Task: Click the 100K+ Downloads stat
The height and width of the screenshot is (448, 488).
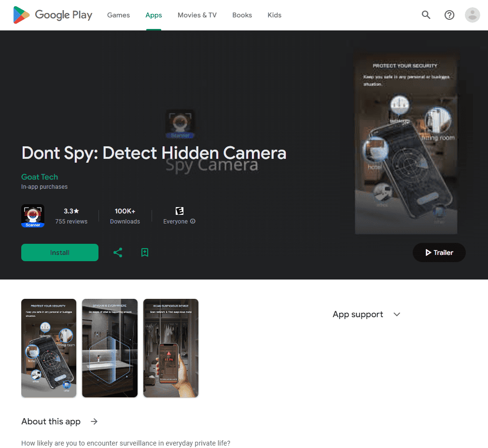Action: [125, 216]
